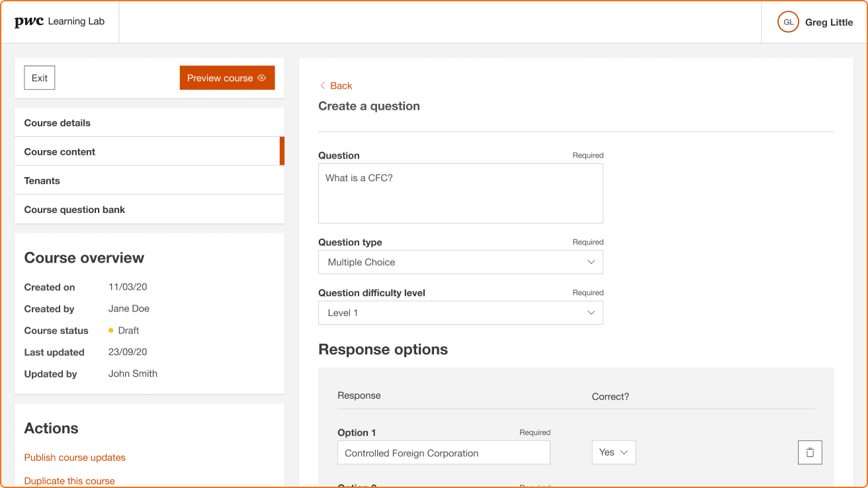This screenshot has width=868, height=488.
Task: Click Publish course updates link
Action: [75, 458]
